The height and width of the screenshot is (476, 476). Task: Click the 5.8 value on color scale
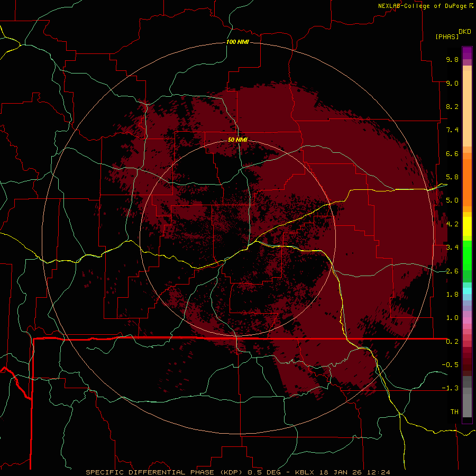[x=452, y=177]
